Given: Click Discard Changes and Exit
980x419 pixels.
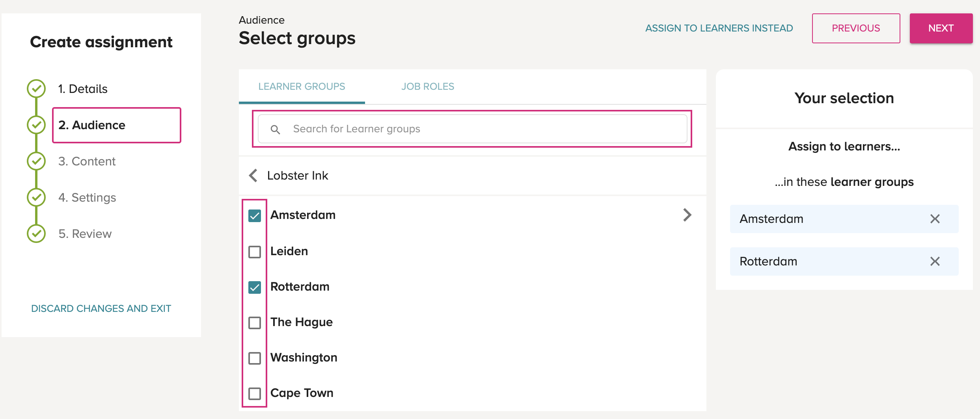Looking at the screenshot, I should tap(101, 308).
